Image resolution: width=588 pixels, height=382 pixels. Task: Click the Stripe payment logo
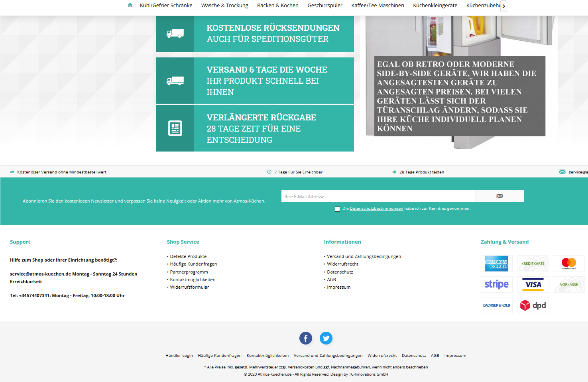496,284
